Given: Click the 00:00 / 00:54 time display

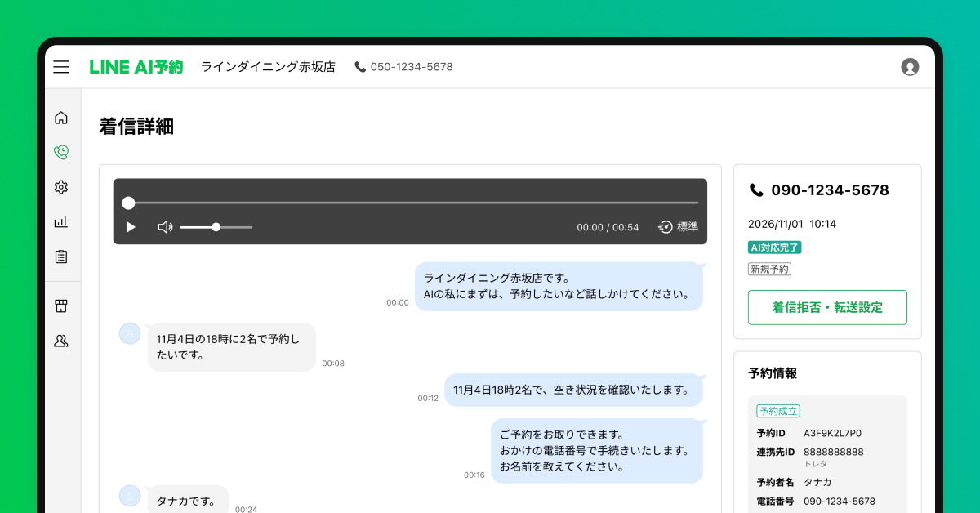Looking at the screenshot, I should pyautogui.click(x=608, y=227).
